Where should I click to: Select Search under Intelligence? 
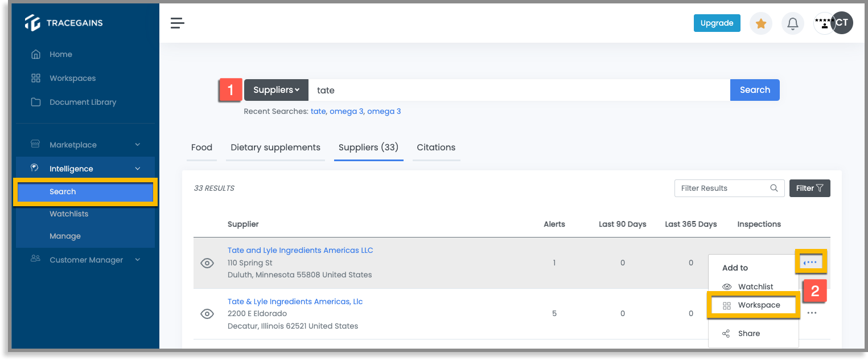click(85, 192)
